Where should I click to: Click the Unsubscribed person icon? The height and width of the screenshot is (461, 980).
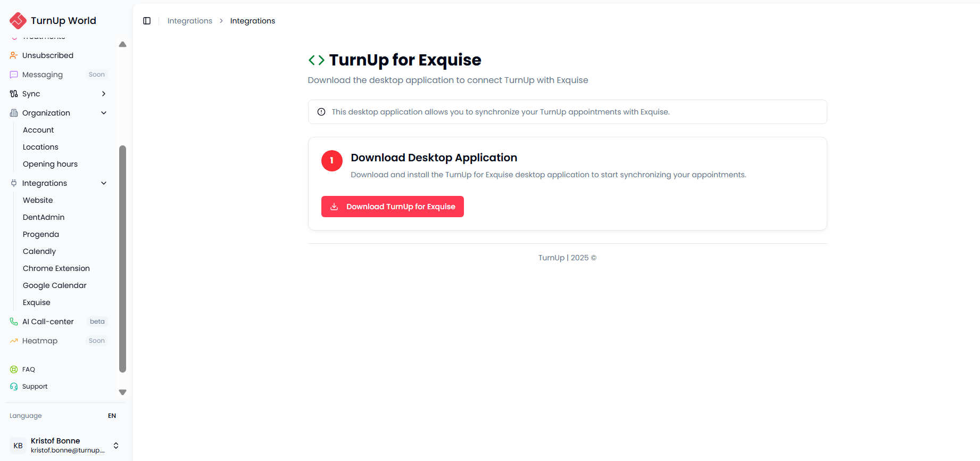(14, 55)
